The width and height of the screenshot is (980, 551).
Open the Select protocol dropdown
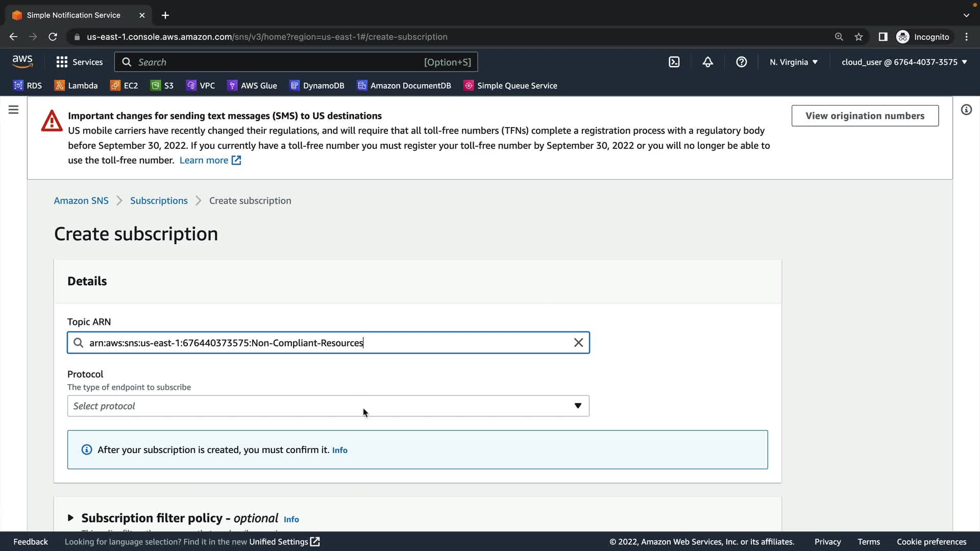[328, 406]
